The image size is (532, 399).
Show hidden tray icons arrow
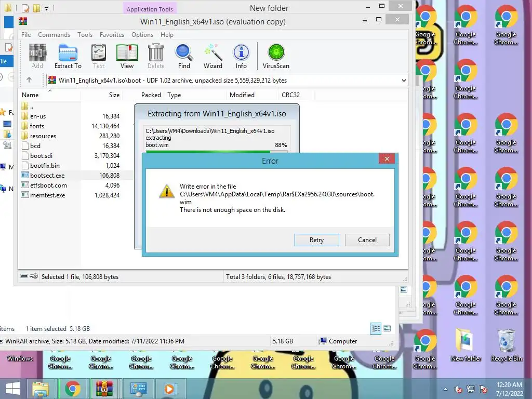445,389
